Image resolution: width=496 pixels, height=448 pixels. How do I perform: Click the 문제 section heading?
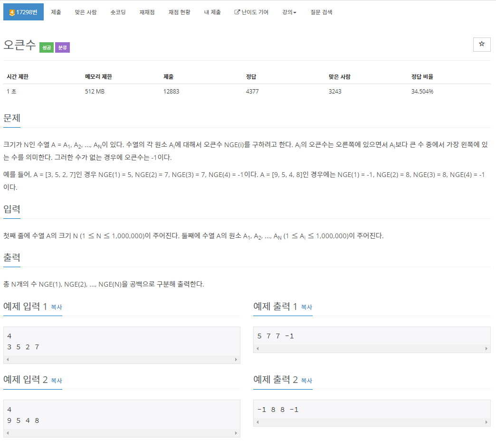click(12, 118)
